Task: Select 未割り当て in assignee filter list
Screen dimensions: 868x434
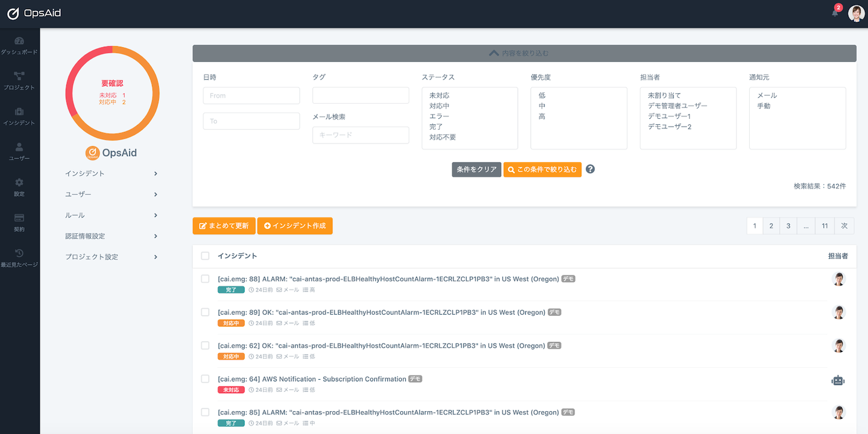Action: tap(664, 96)
